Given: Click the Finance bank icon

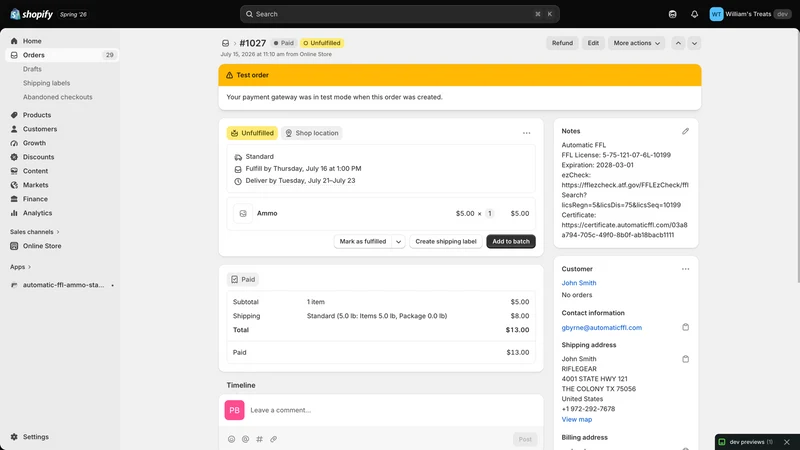Looking at the screenshot, I should [x=14, y=199].
